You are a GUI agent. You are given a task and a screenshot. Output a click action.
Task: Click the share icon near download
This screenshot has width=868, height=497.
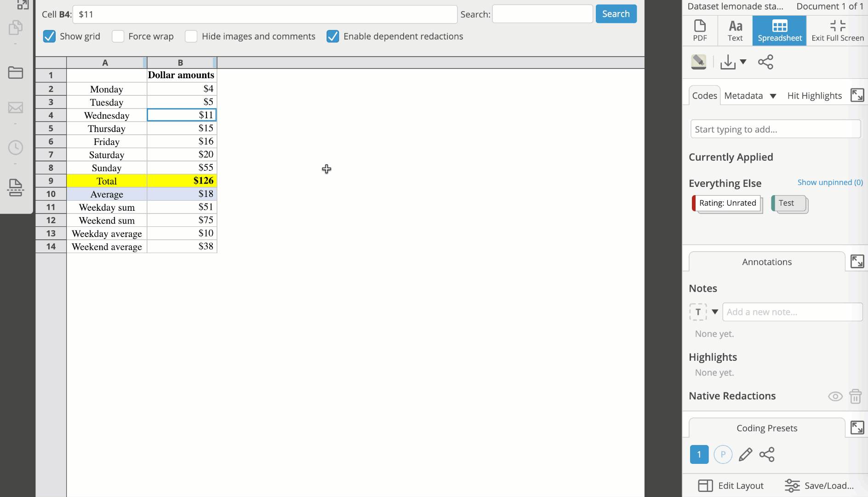tap(765, 62)
